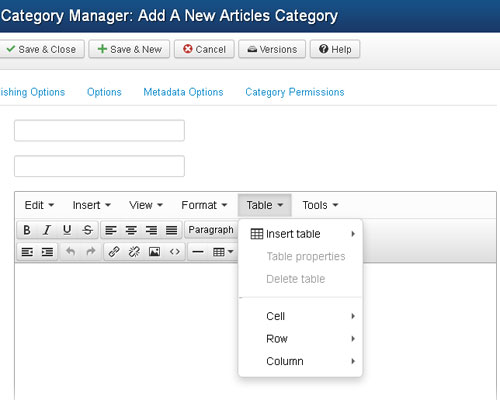Expand Insert table submenu
500x400 pixels.
point(301,234)
